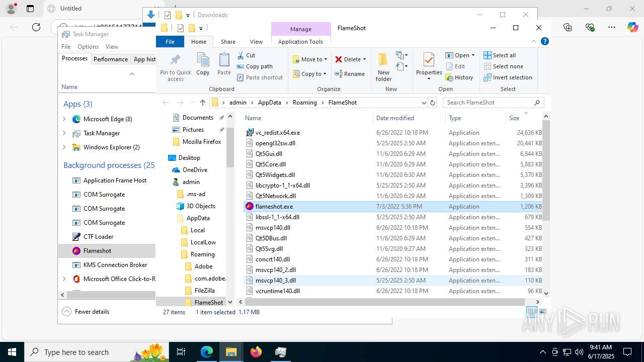The image size is (644, 362).
Task: Open Copy to dropdown
Action: [x=310, y=74]
